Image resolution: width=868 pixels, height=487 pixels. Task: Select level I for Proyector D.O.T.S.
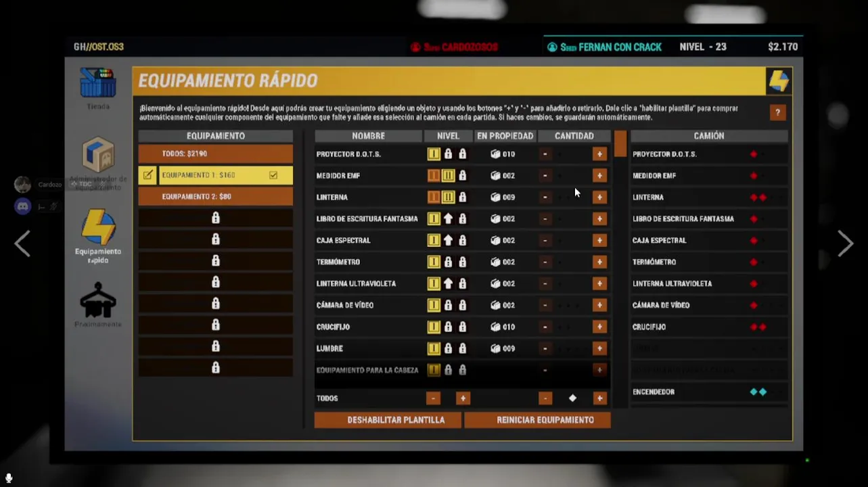pyautogui.click(x=434, y=154)
